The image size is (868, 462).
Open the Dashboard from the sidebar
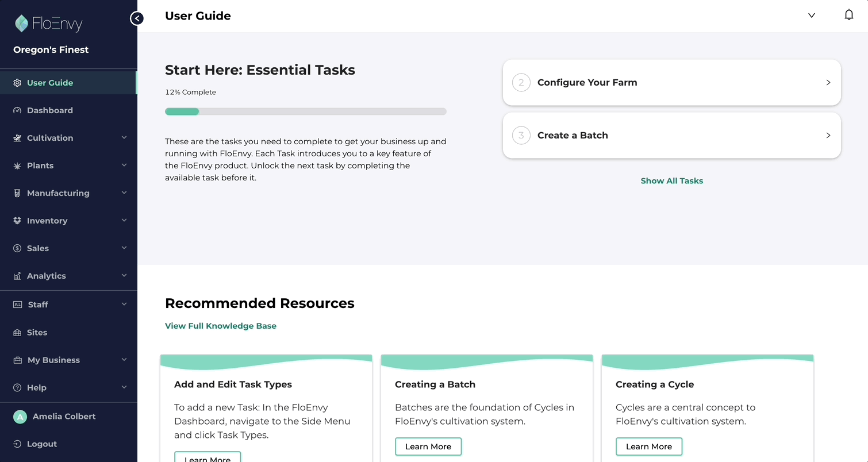[x=50, y=110]
